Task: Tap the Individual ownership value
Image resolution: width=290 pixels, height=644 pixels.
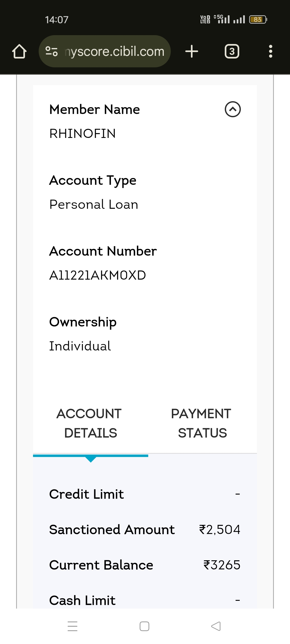Action: (80, 346)
